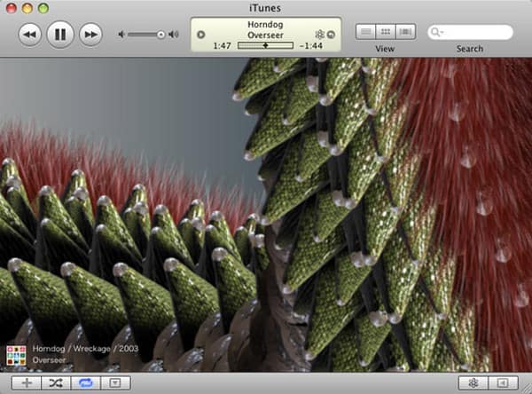Toggle visualizer button at bottom right
532x394 pixels.
coord(473,383)
